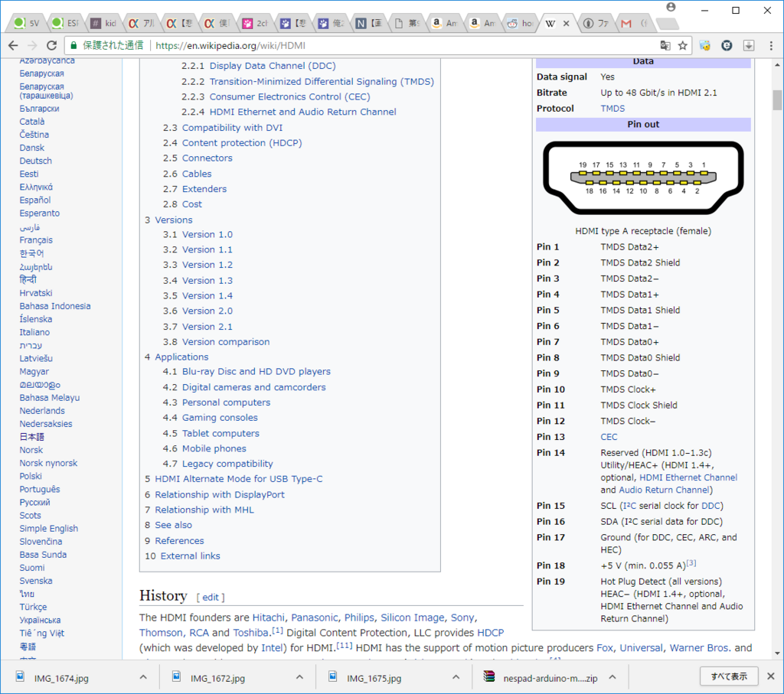Click the CEC link for Pin 13

click(x=609, y=437)
